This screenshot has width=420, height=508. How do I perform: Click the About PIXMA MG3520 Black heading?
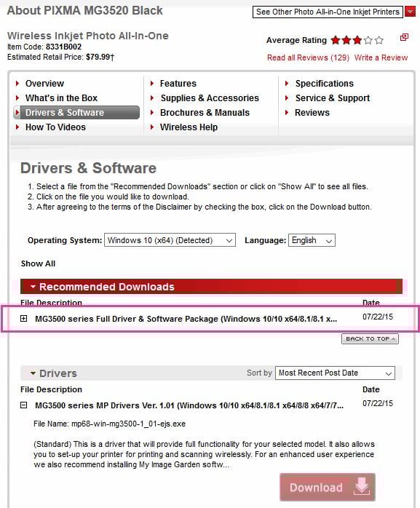point(85,10)
